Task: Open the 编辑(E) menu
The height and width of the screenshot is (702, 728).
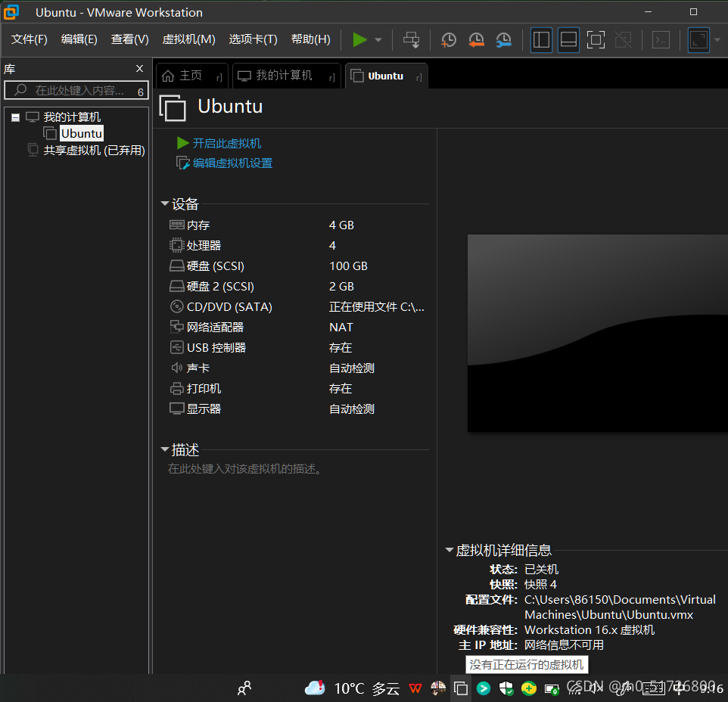Action: [79, 39]
